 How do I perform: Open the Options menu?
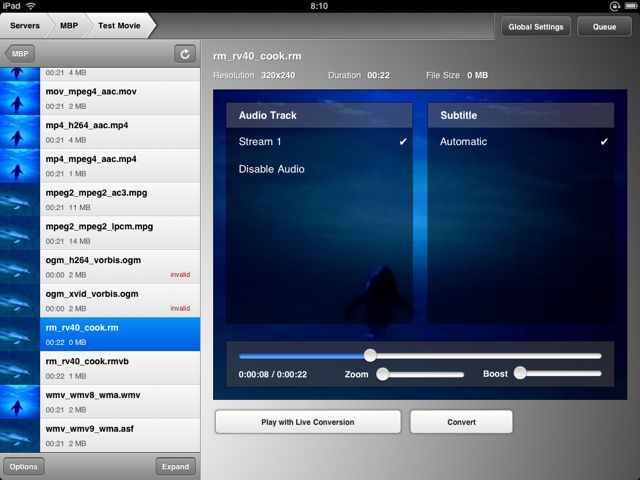[23, 467]
